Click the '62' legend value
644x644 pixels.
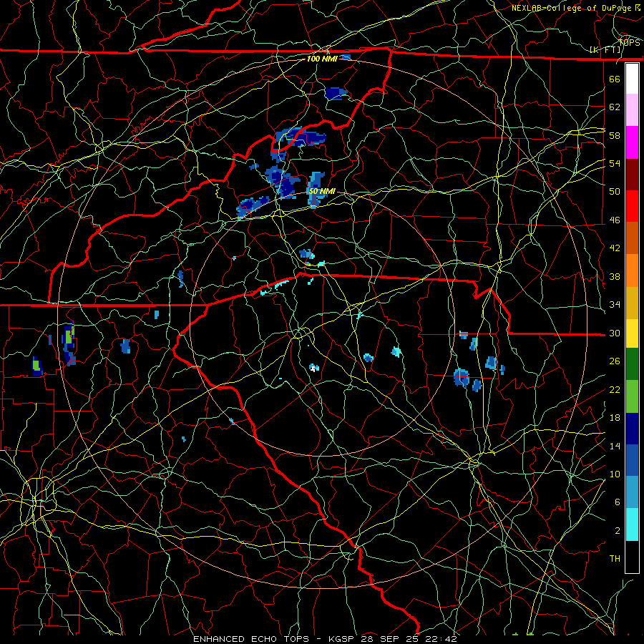[615, 107]
